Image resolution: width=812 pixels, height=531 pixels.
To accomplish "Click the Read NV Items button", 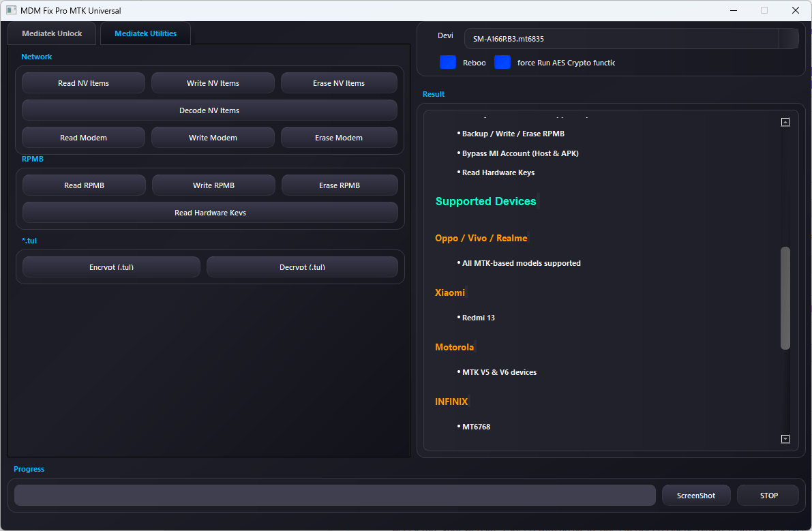I will (83, 82).
